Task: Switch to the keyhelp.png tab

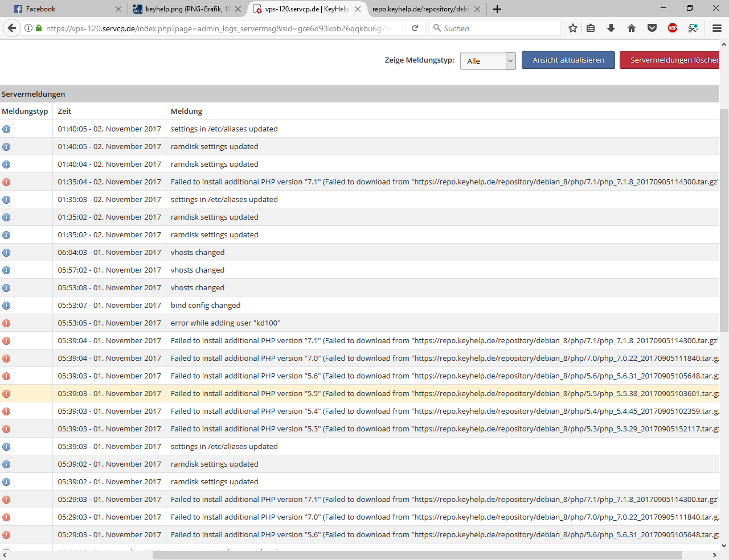Action: [182, 9]
